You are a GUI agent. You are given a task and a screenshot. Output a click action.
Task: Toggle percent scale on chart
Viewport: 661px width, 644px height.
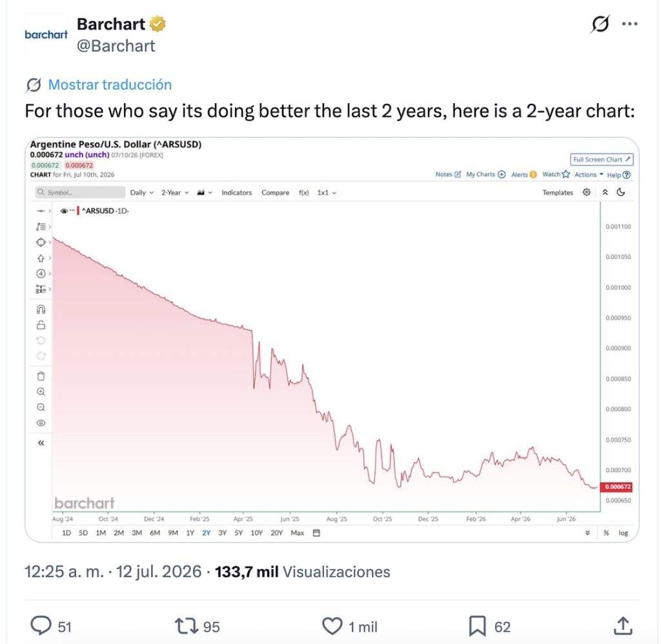click(606, 533)
